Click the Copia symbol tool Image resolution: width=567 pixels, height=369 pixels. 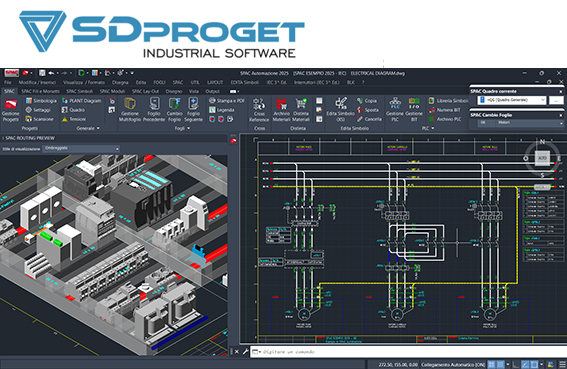(x=367, y=101)
